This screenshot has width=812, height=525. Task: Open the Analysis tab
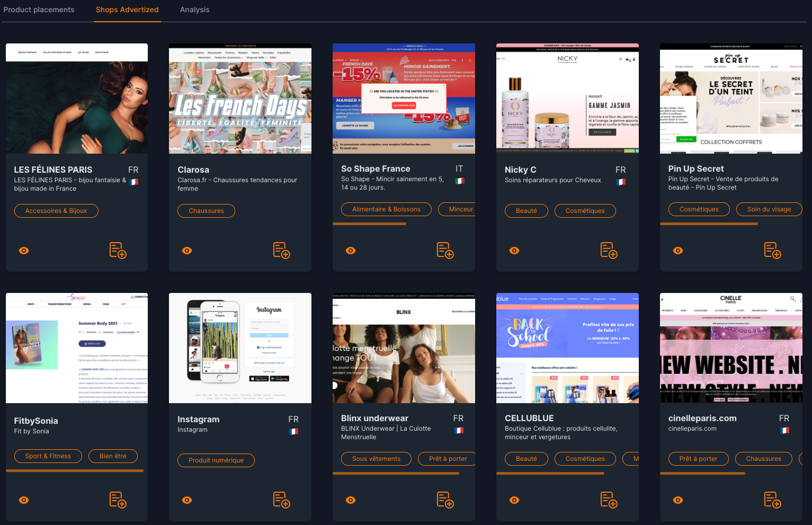[194, 10]
